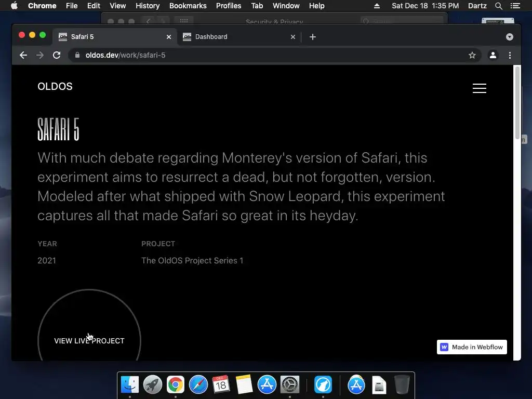Close the Dashboard tab
This screenshot has height=399, width=532.
[293, 37]
